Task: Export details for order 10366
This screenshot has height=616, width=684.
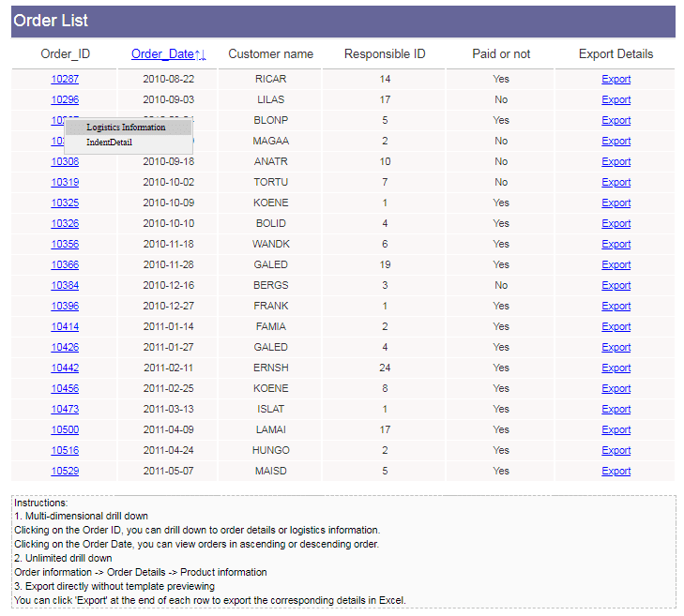Action: tap(616, 264)
